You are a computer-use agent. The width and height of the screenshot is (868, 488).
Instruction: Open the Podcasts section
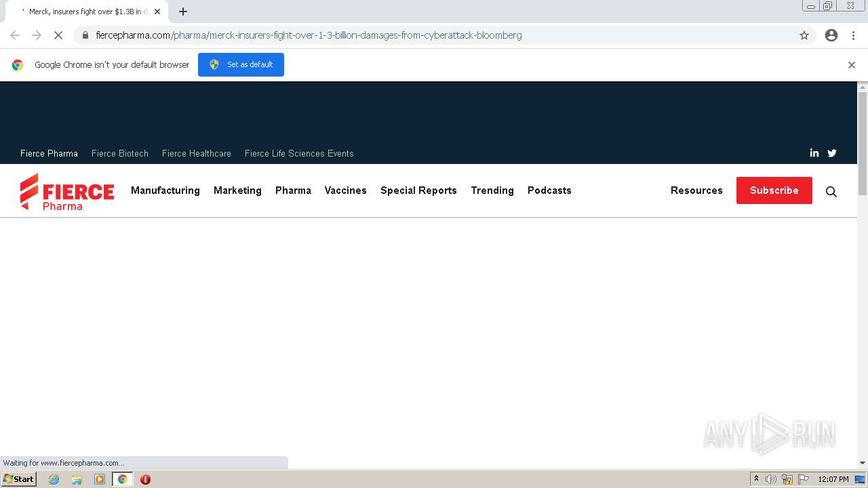click(x=549, y=190)
